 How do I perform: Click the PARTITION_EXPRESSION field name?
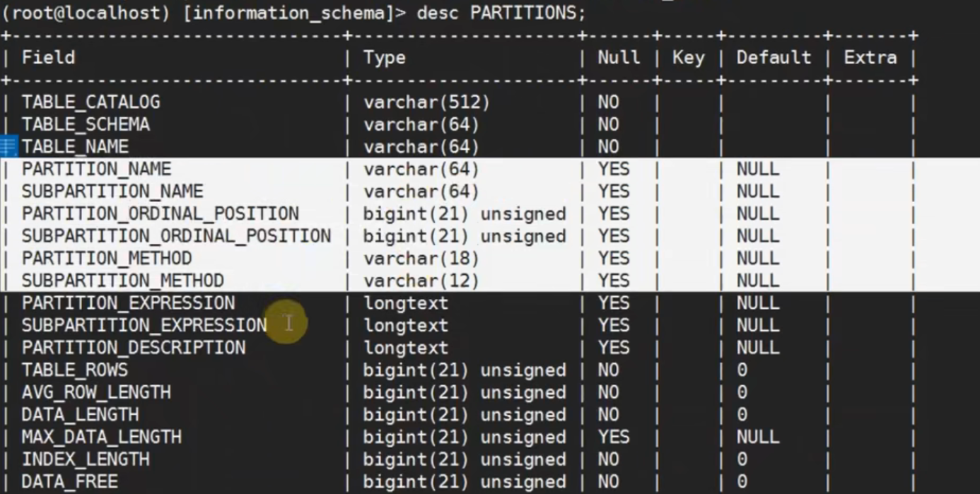pyautogui.click(x=128, y=304)
